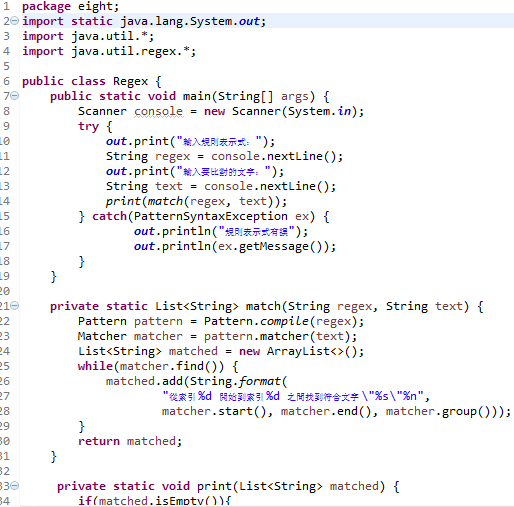
Task: Click 'return matched;' statement on line 30
Action: [x=130, y=441]
